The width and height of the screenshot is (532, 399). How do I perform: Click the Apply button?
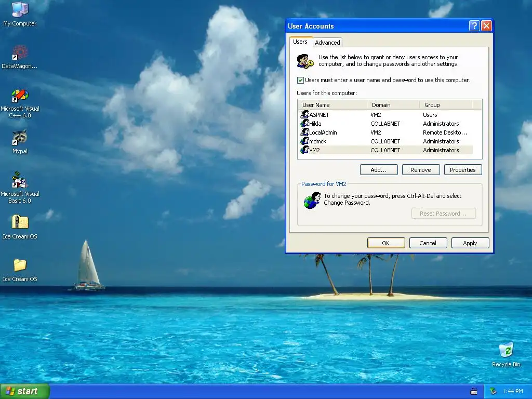coord(470,243)
